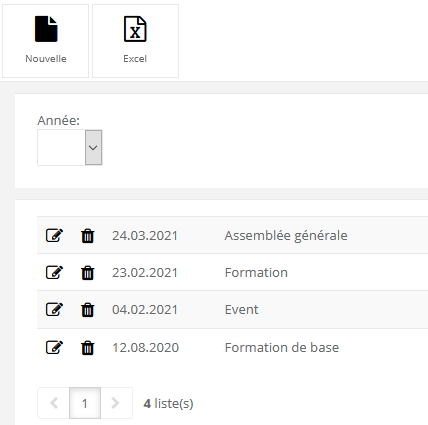This screenshot has height=425, width=428.
Task: Select page 1 in pagination
Action: [x=85, y=403]
